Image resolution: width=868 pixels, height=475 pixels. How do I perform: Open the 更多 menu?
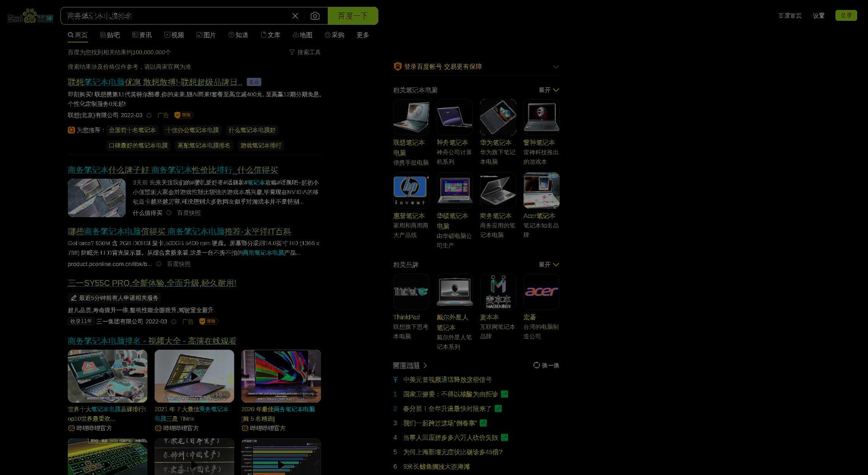(363, 35)
